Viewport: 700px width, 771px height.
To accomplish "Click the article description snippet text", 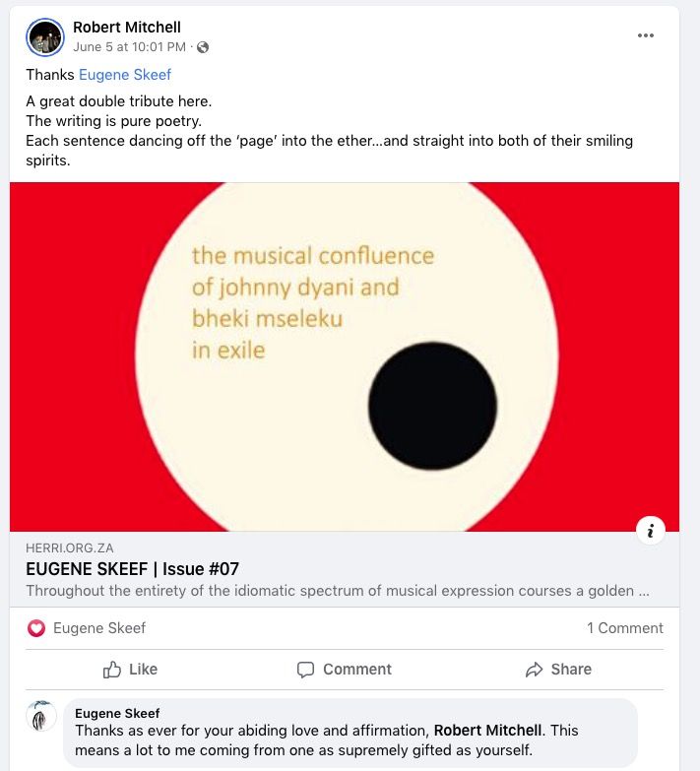I will 337,592.
